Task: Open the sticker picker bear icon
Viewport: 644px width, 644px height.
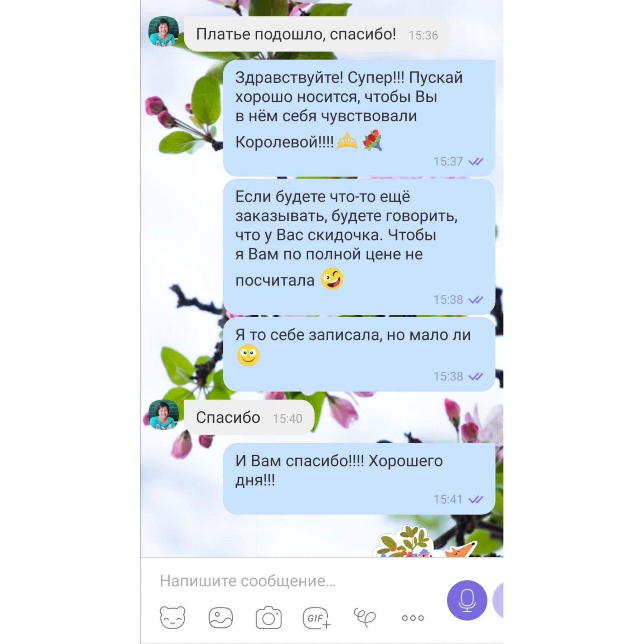Action: (x=172, y=618)
